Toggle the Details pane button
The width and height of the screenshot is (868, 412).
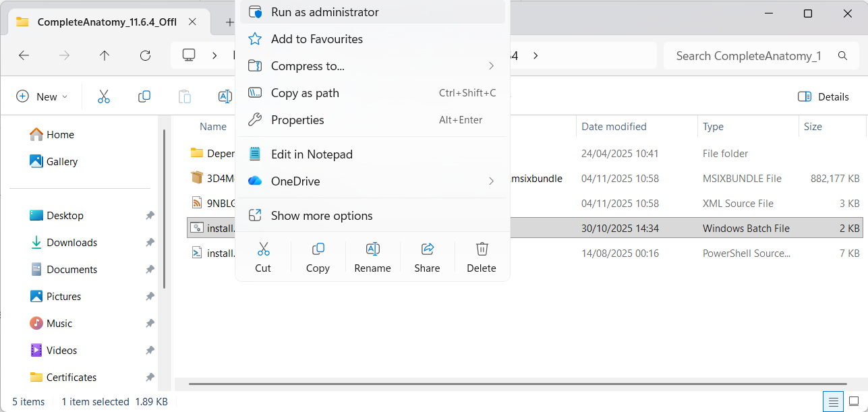click(x=823, y=96)
